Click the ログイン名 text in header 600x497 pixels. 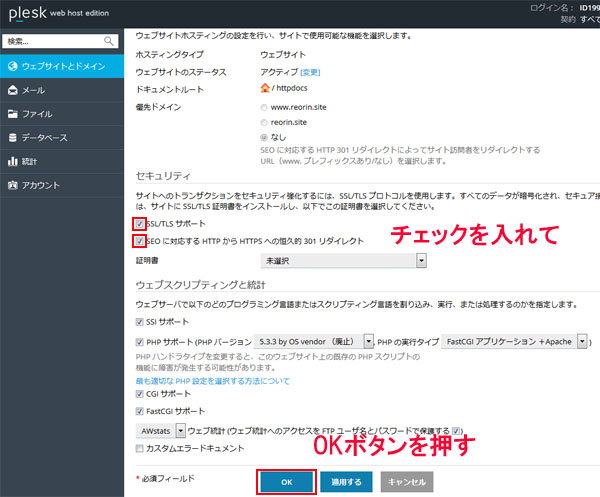(x=551, y=8)
